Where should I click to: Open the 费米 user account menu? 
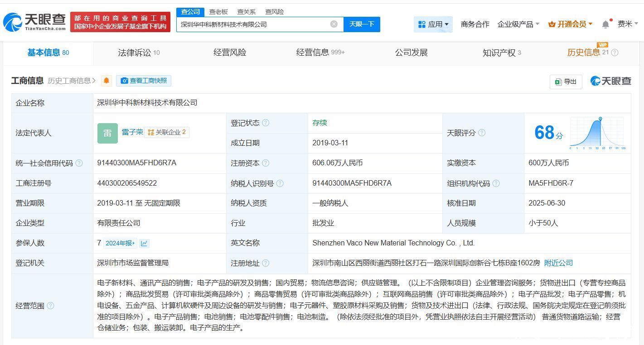tap(628, 24)
